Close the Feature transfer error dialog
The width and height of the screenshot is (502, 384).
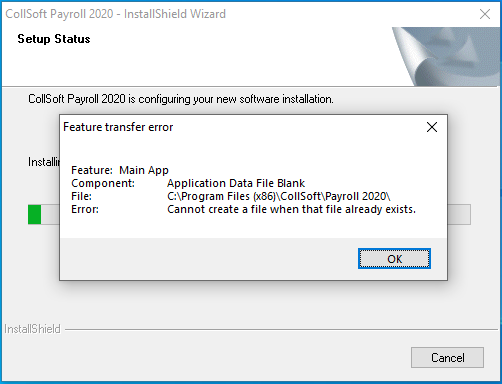pos(432,127)
